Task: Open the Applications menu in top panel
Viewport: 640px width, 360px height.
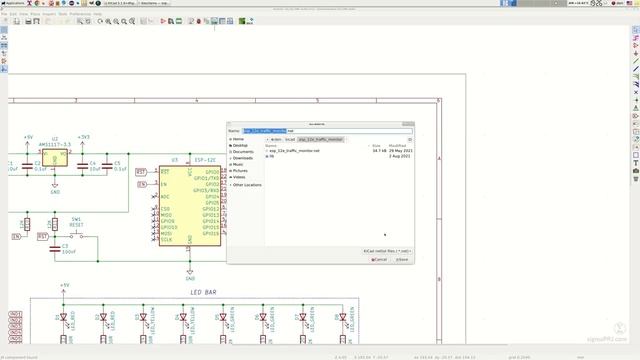Action: click(x=13, y=3)
